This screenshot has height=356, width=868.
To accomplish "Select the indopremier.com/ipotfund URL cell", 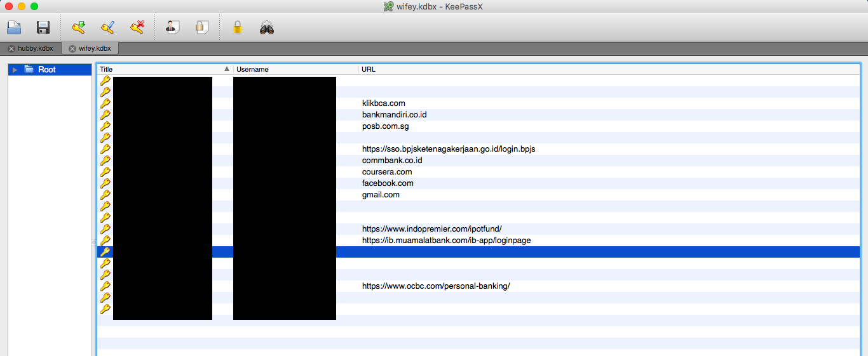I will [432, 229].
